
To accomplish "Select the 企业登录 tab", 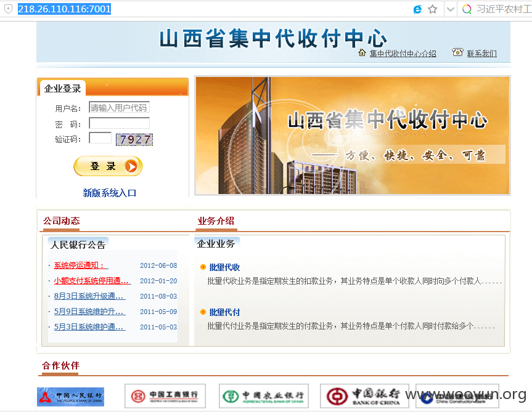I will coord(63,89).
